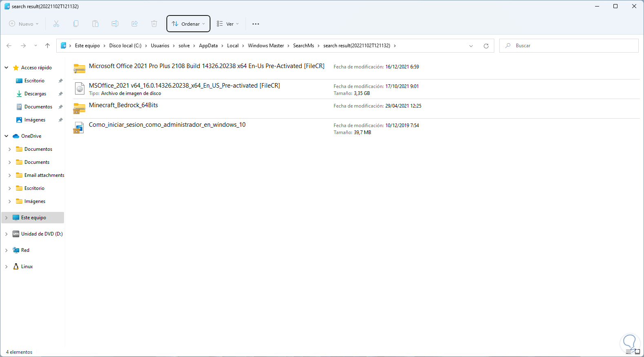
Task: Expand Escritorio folder under OneDrive
Action: point(10,188)
